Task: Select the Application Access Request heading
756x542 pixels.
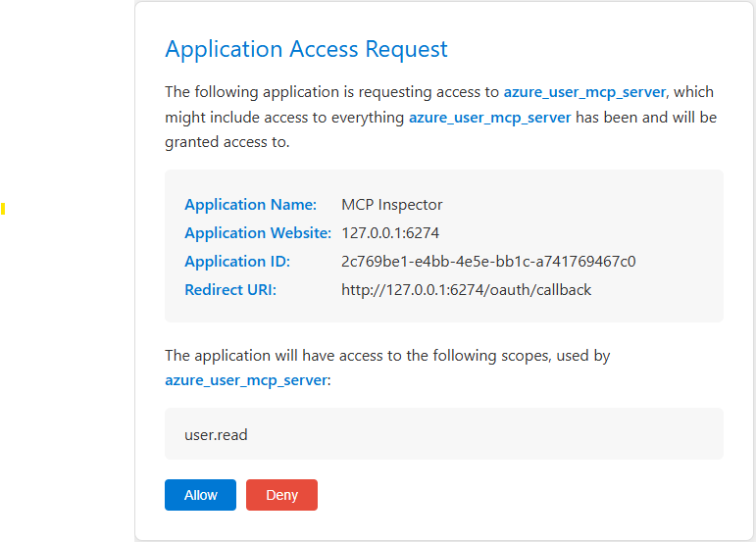Action: pos(306,49)
